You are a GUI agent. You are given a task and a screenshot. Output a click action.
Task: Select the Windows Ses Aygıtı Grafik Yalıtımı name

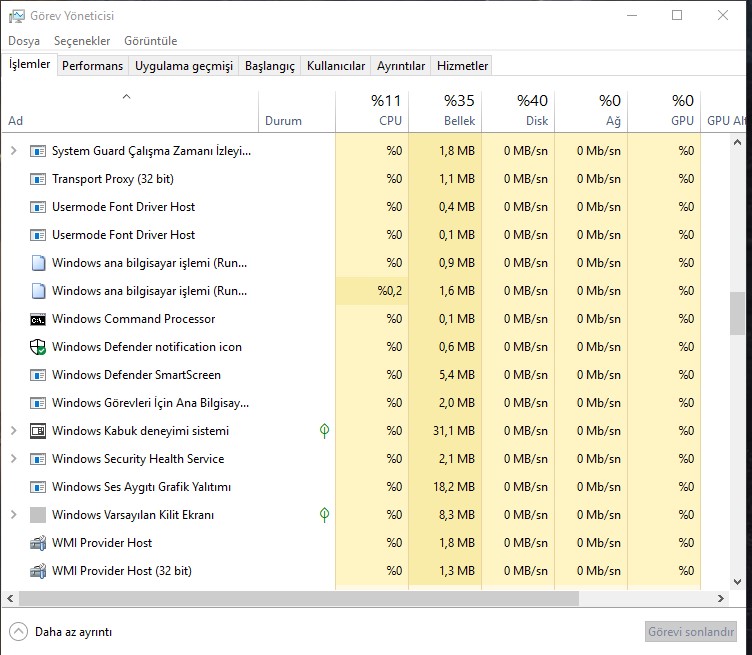(x=141, y=487)
